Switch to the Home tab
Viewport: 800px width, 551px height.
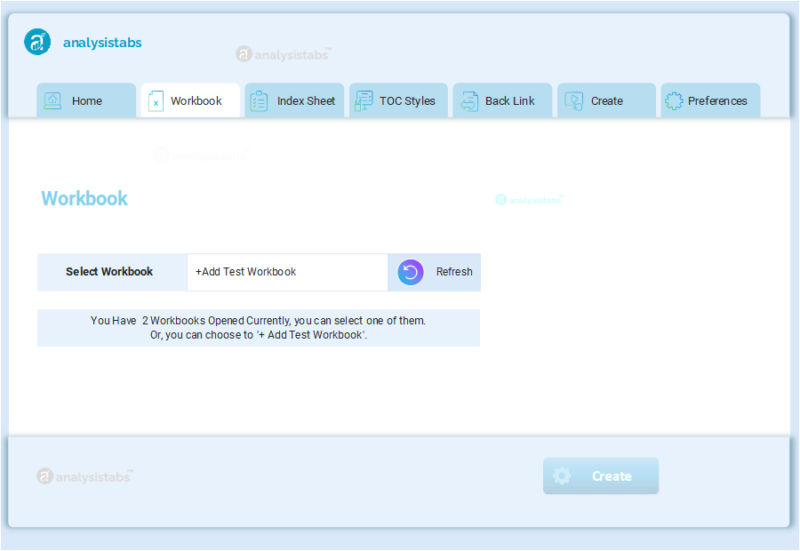(86, 101)
